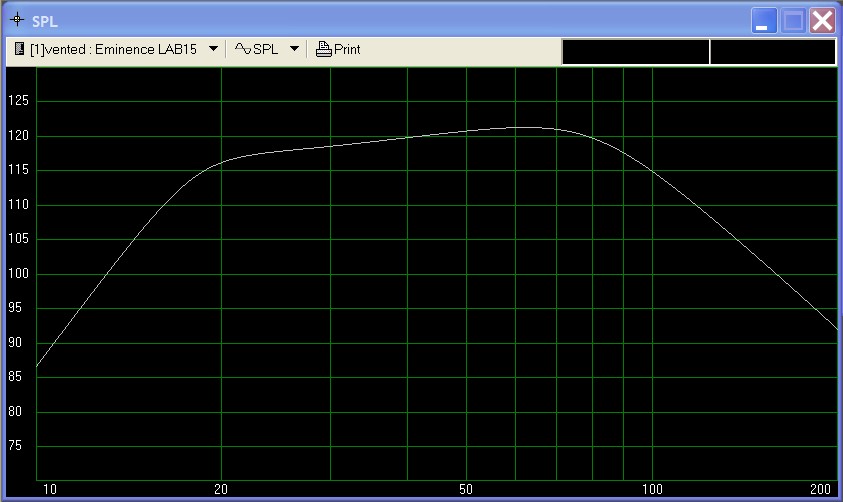This screenshot has height=502, width=843.
Task: Expand the SPL graph type dropdown arrow
Action: coord(294,49)
